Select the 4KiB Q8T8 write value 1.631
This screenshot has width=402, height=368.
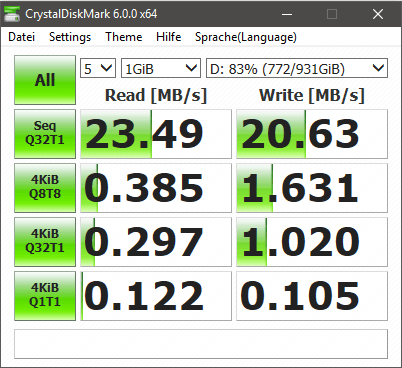(312, 188)
